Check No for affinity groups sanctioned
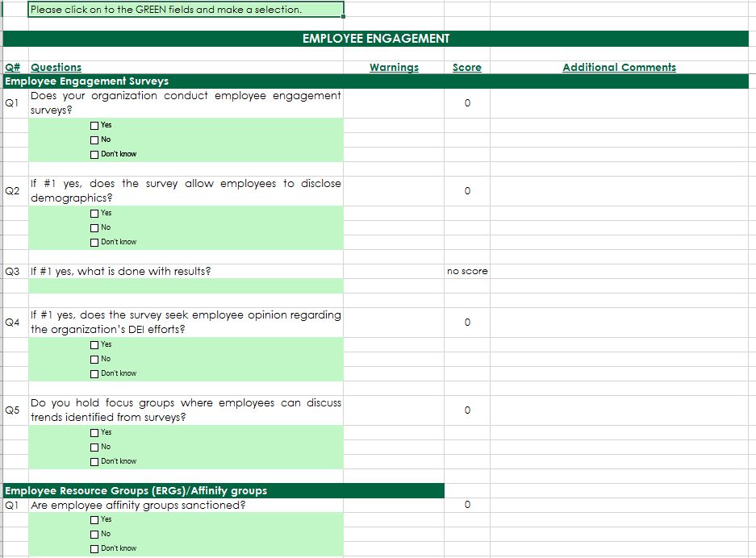This screenshot has height=558, width=756. [x=94, y=535]
